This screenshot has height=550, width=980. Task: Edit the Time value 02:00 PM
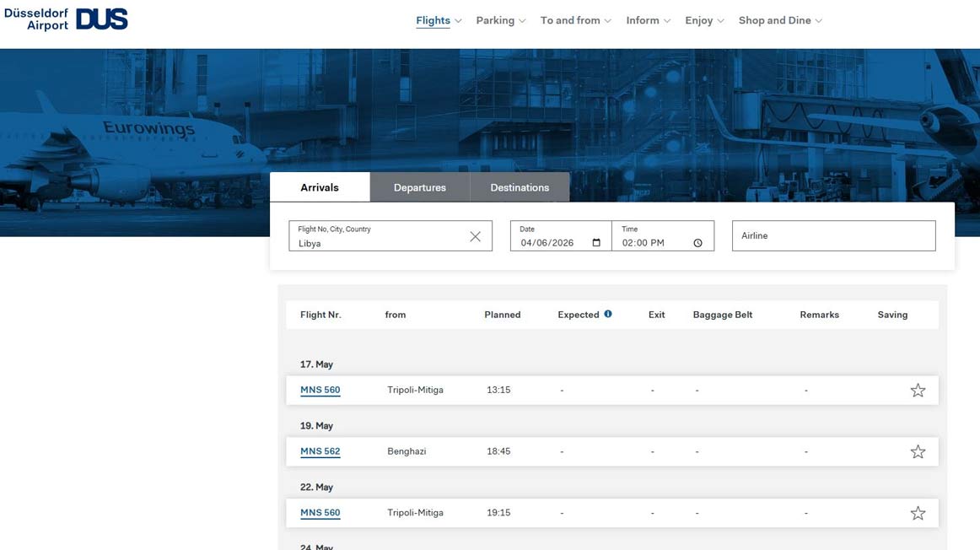coord(643,242)
